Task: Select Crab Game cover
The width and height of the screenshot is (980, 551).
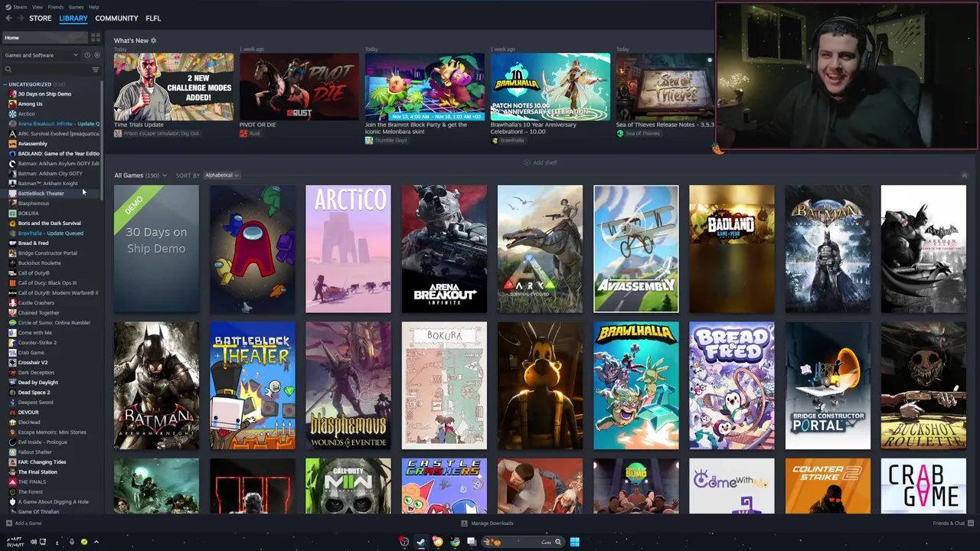Action: click(923, 486)
